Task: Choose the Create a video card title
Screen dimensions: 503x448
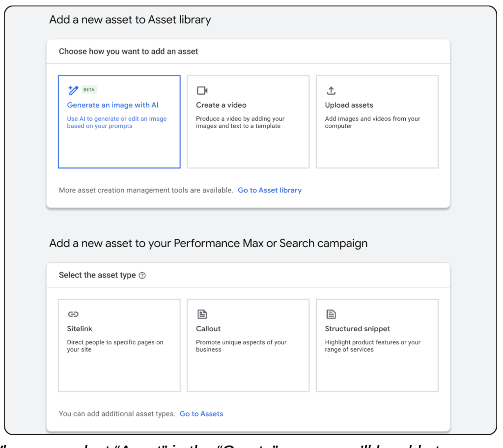Action: (221, 105)
